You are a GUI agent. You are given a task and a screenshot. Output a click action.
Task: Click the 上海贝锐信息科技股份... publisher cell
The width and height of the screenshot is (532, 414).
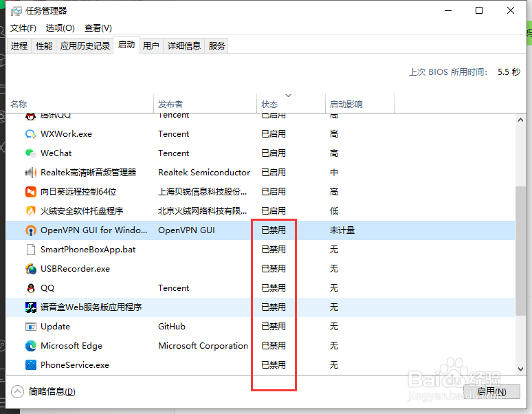202,192
